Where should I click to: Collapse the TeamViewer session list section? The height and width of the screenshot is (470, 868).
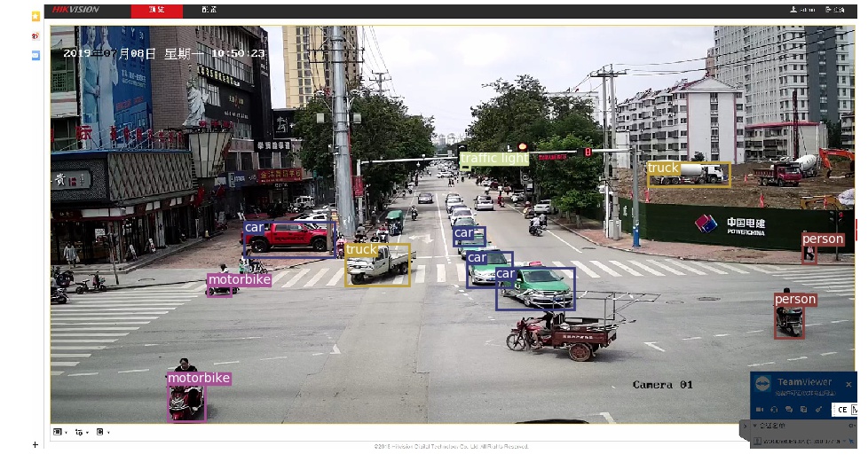tap(755, 427)
